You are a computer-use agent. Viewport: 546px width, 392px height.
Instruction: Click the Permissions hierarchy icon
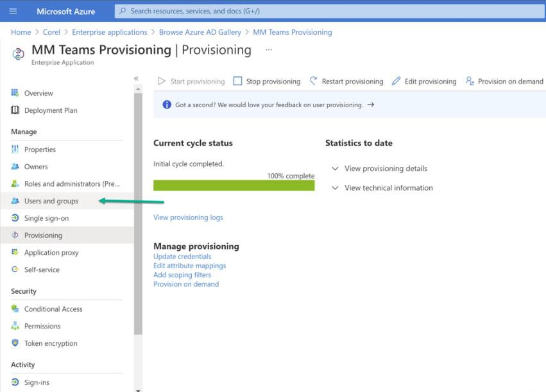(15, 326)
